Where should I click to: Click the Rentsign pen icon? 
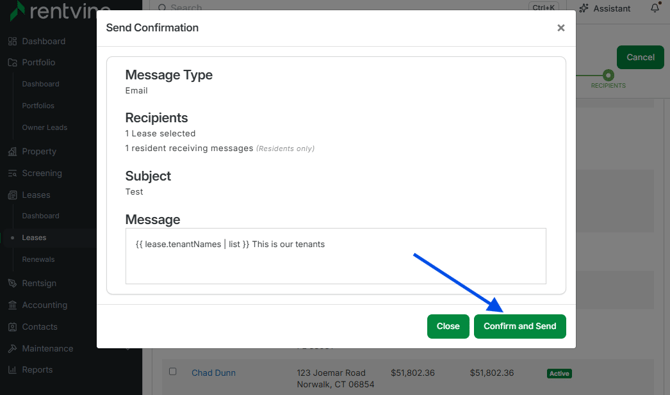[12, 283]
